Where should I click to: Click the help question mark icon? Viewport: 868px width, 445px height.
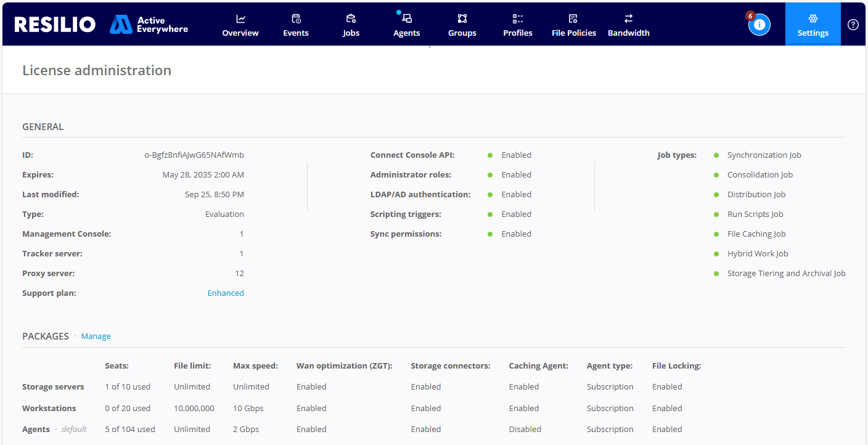(x=853, y=24)
